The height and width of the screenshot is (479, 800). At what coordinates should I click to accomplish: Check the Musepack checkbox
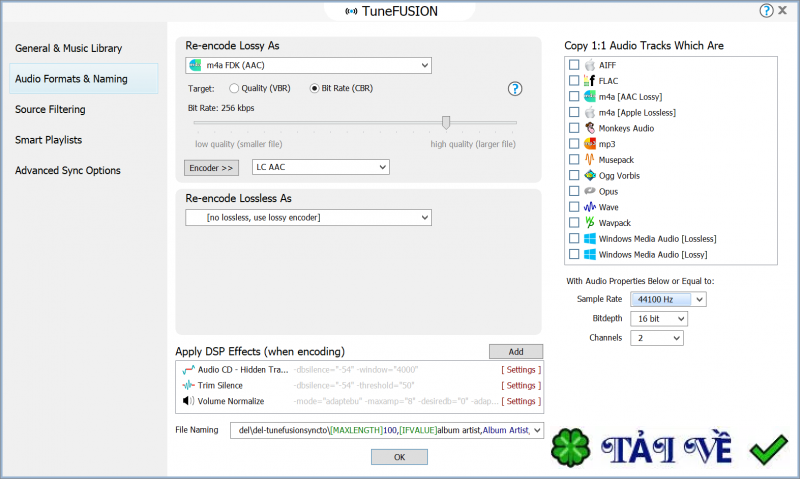pos(574,160)
